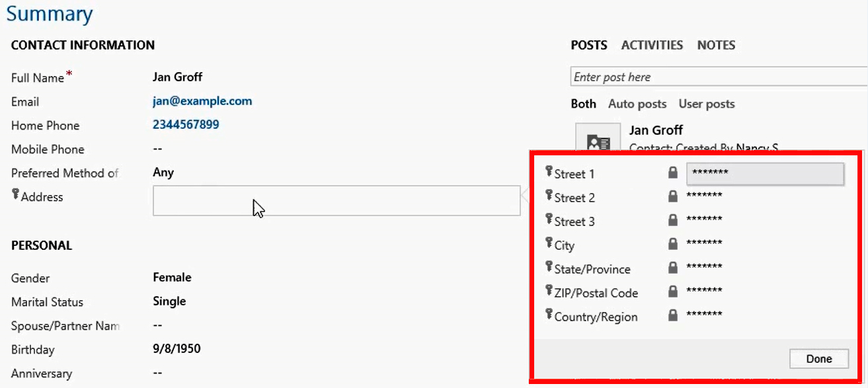Filter to Auto posts
Screen dimensions: 868x388
(x=638, y=104)
